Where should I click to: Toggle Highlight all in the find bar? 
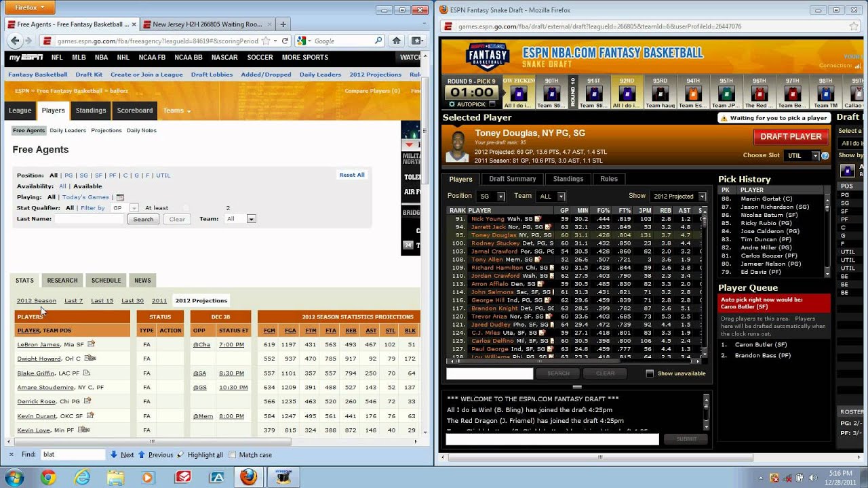point(199,455)
